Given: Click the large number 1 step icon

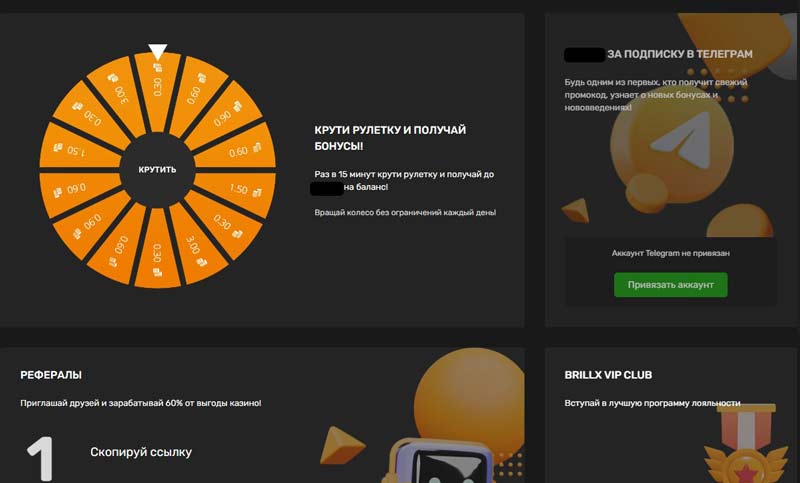Looking at the screenshot, I should 41,458.
